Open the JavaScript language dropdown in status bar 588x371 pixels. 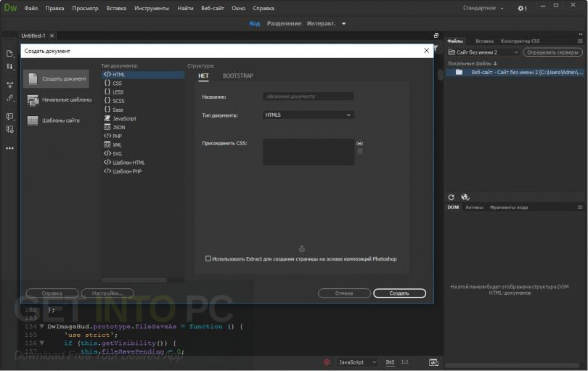(x=356, y=362)
